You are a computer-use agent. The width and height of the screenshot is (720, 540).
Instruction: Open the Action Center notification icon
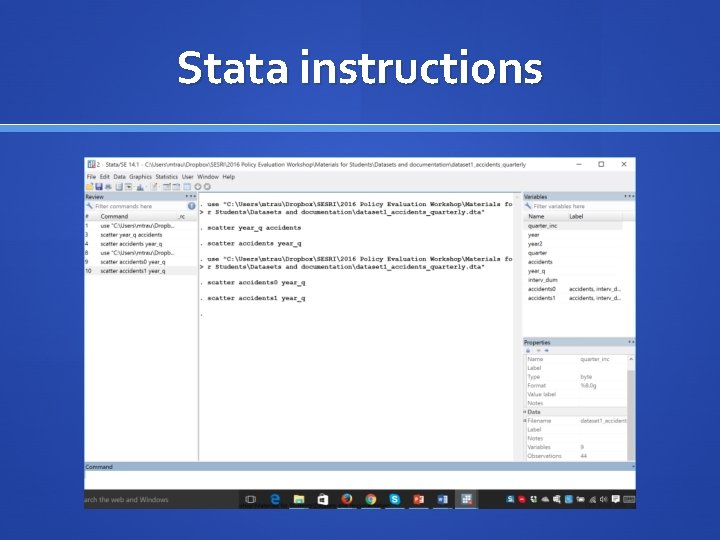pyautogui.click(x=616, y=499)
